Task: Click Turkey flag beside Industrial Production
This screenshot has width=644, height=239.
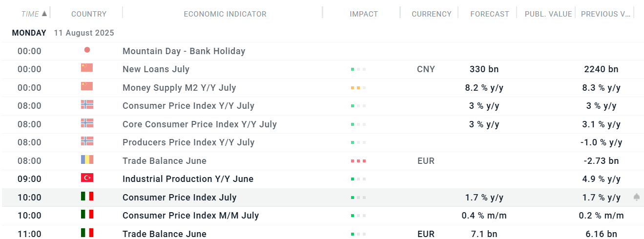Action: click(87, 178)
